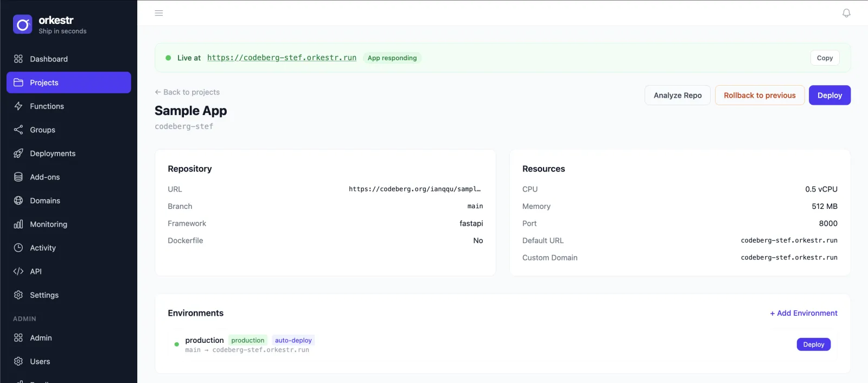Go to Functions page
The height and width of the screenshot is (383, 868).
coord(69,106)
